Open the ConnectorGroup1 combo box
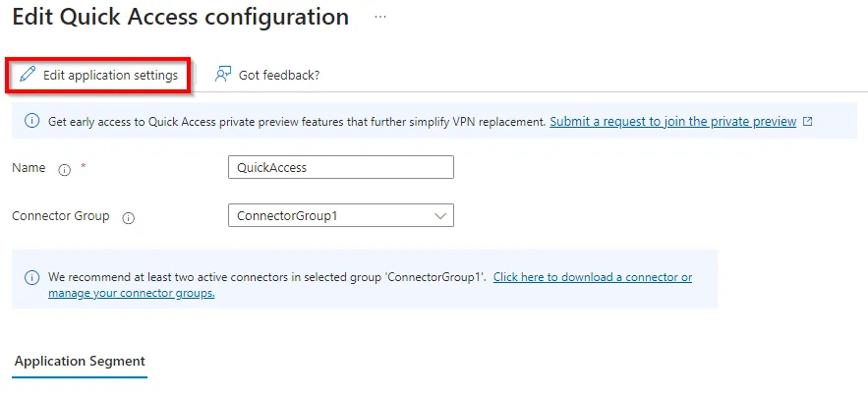Image resolution: width=868 pixels, height=399 pixels. (341, 216)
